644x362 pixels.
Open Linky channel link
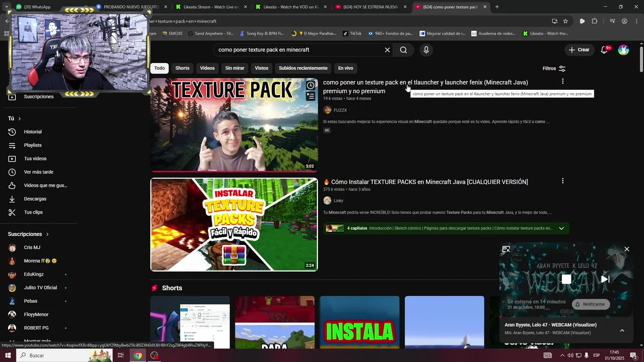point(339,201)
